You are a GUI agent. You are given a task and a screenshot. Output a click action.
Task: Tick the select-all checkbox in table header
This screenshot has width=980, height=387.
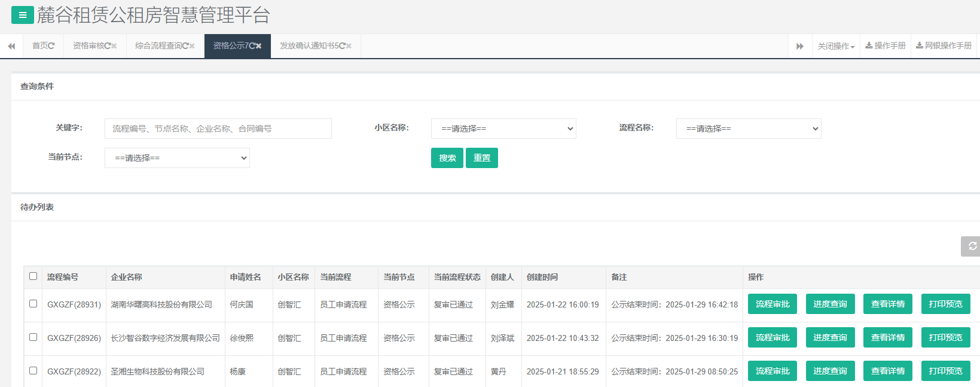(x=33, y=276)
